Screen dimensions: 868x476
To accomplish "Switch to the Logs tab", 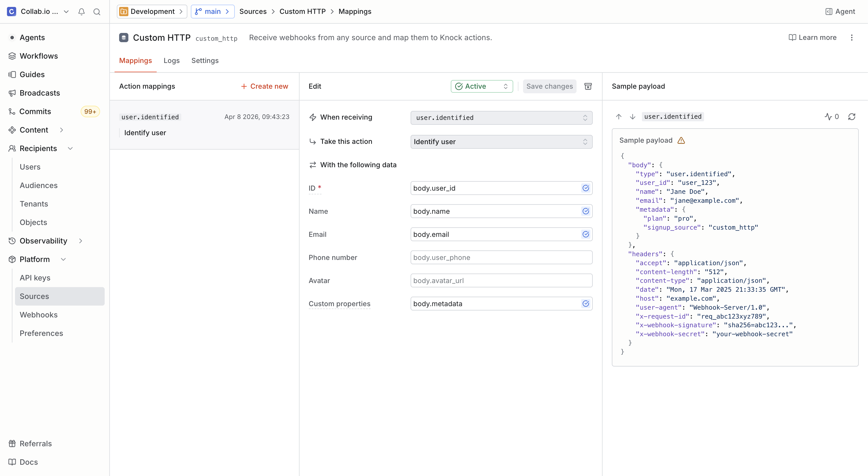I will tap(171, 61).
